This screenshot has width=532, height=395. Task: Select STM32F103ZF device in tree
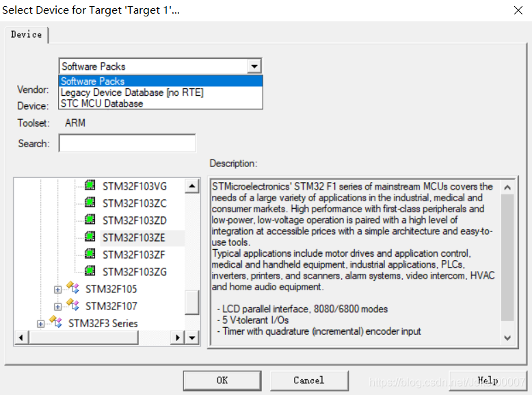pos(133,255)
